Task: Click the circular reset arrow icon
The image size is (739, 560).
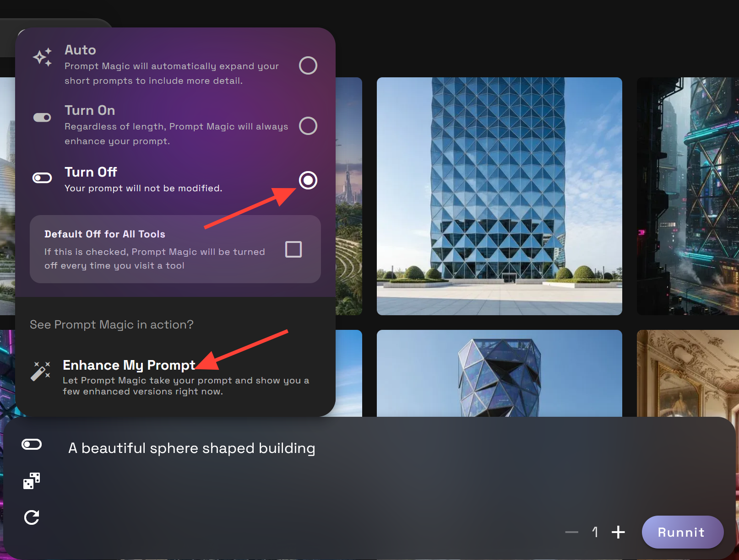Action: click(x=32, y=517)
